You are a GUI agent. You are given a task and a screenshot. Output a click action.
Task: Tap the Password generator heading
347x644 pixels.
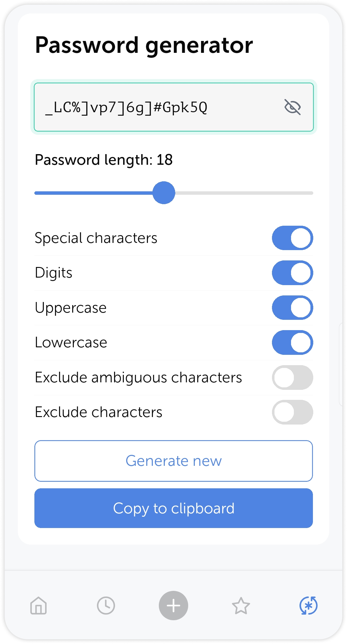[x=144, y=45]
